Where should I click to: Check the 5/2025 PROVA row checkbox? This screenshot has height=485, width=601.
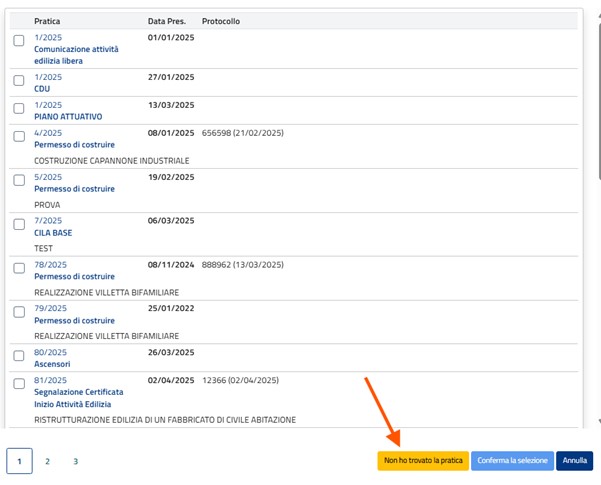(19, 181)
